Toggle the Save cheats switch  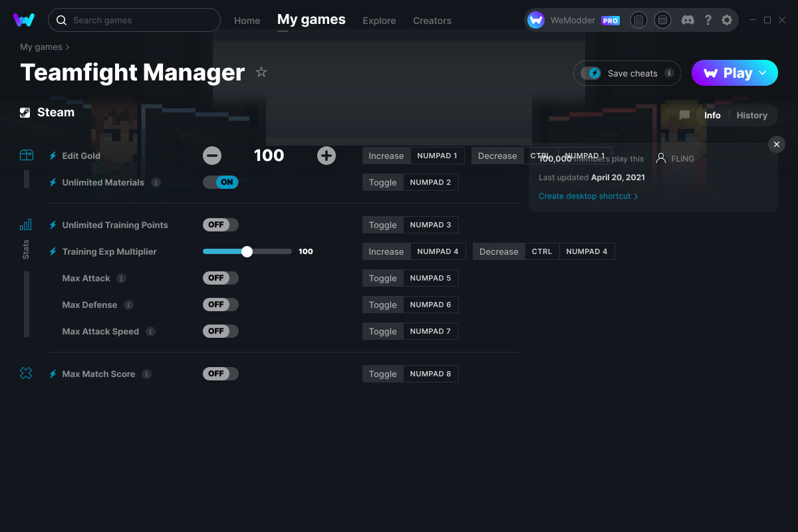tap(591, 73)
